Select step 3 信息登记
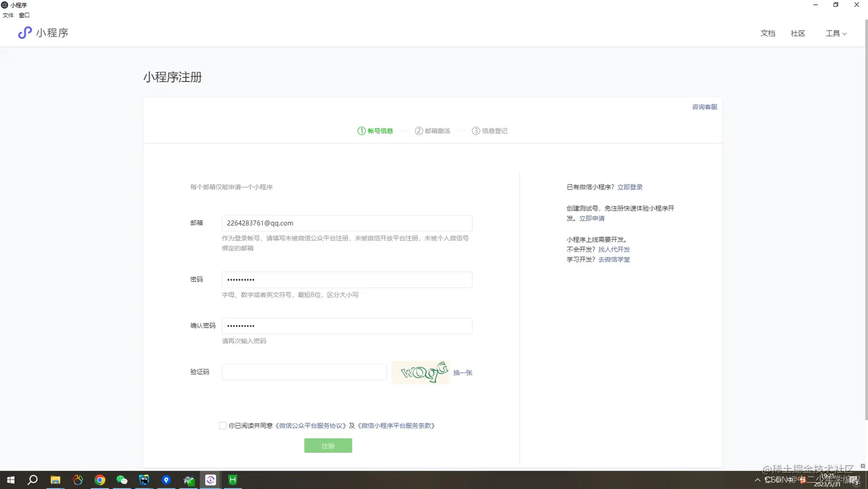This screenshot has width=868, height=489. click(x=490, y=131)
